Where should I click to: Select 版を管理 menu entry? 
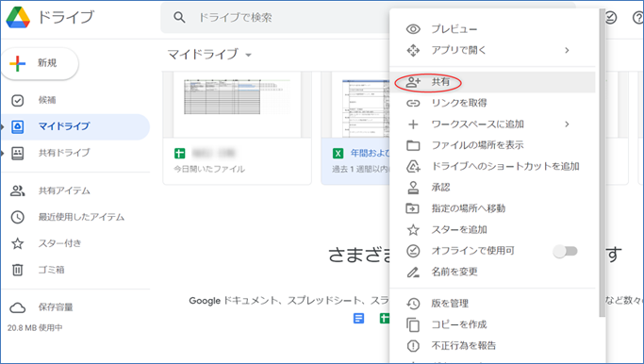(492, 304)
